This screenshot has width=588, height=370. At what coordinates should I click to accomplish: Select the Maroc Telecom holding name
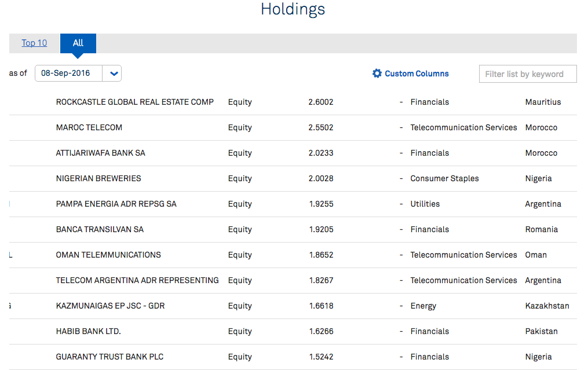coord(89,127)
